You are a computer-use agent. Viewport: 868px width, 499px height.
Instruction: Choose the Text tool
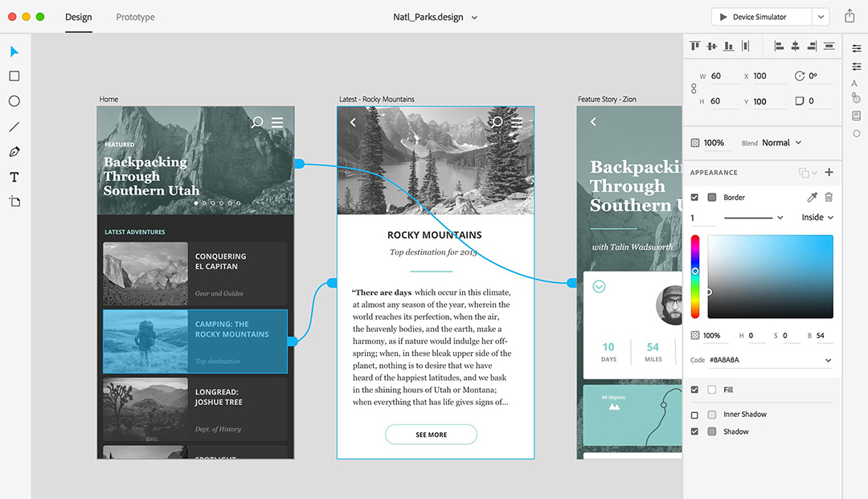[14, 177]
